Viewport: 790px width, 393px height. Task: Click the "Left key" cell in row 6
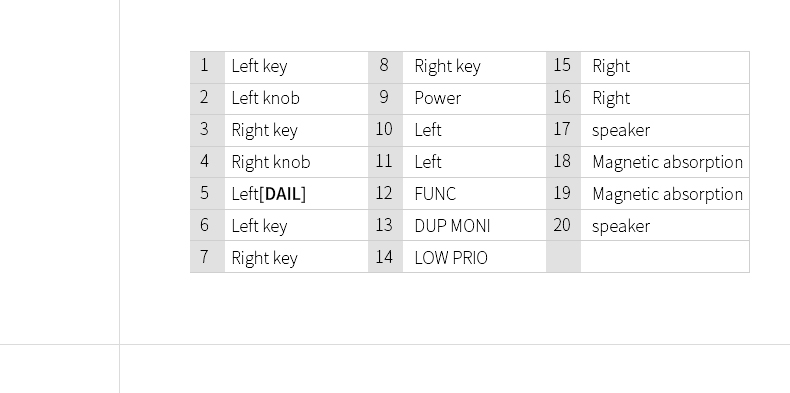296,226
